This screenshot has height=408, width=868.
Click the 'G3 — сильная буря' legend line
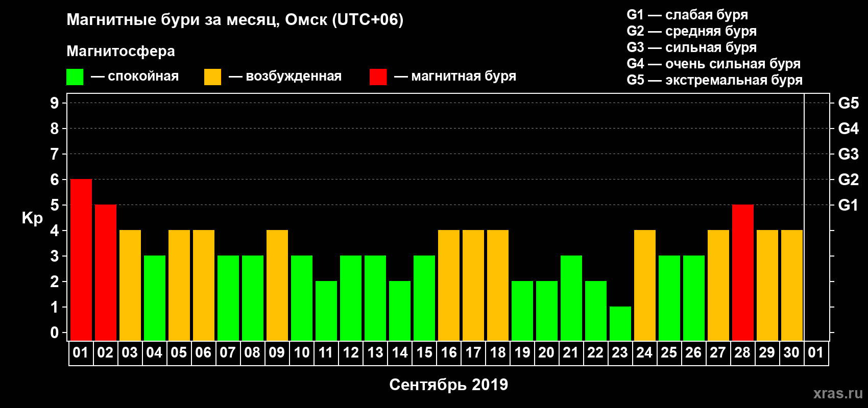point(691,47)
